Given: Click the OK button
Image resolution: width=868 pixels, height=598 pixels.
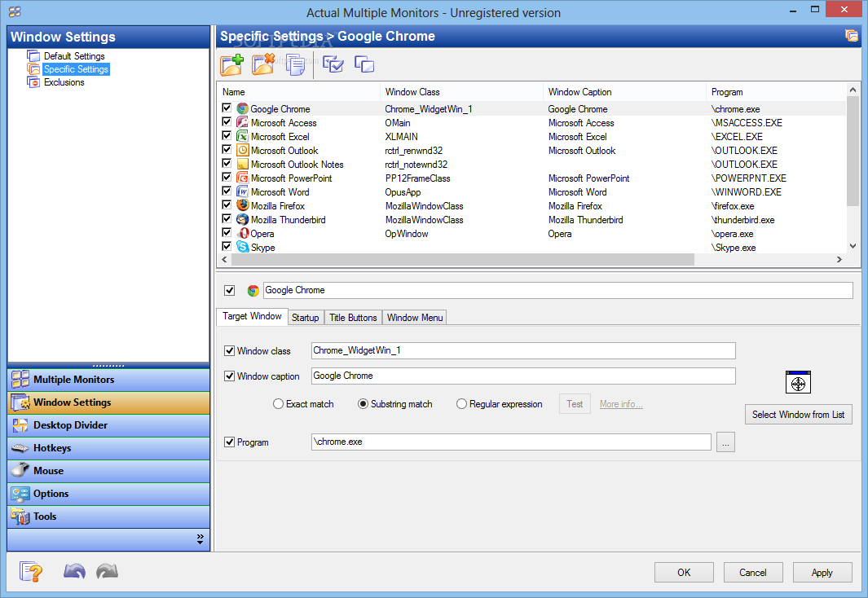Looking at the screenshot, I should (684, 573).
